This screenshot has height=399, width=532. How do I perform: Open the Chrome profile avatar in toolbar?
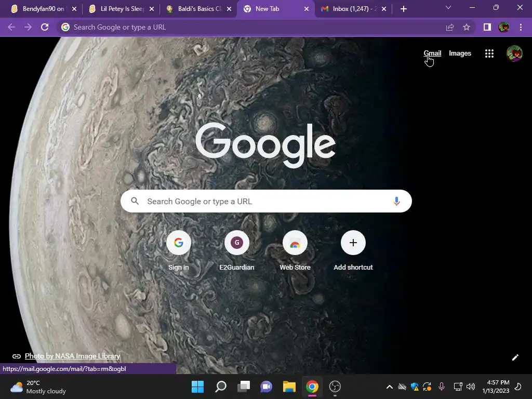pyautogui.click(x=504, y=27)
